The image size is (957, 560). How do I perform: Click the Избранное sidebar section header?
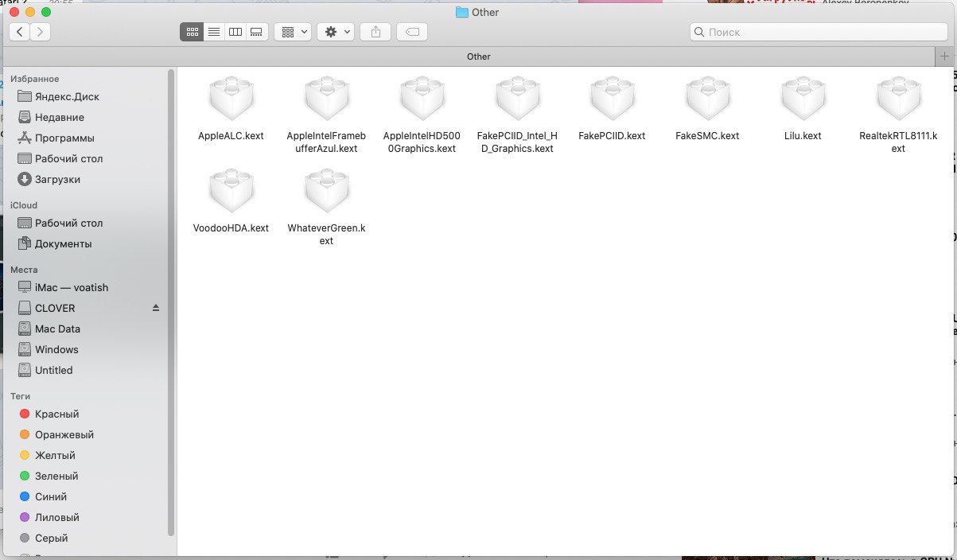pyautogui.click(x=35, y=79)
